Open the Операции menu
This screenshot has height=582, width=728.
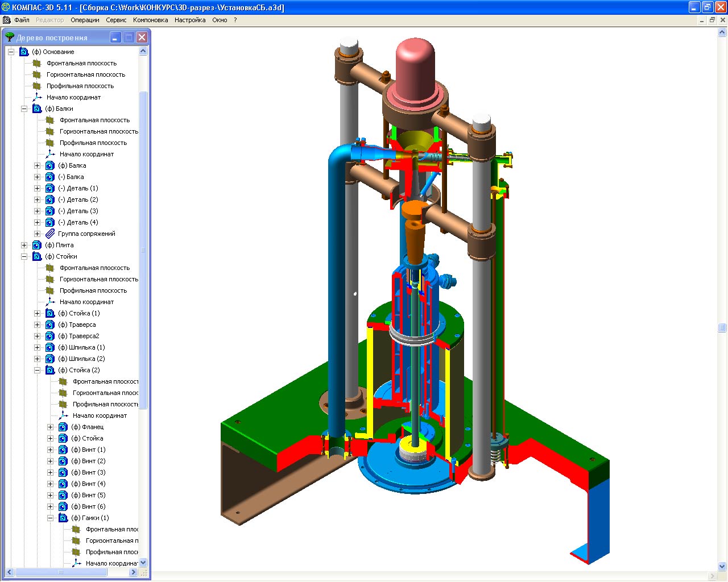click(x=85, y=20)
